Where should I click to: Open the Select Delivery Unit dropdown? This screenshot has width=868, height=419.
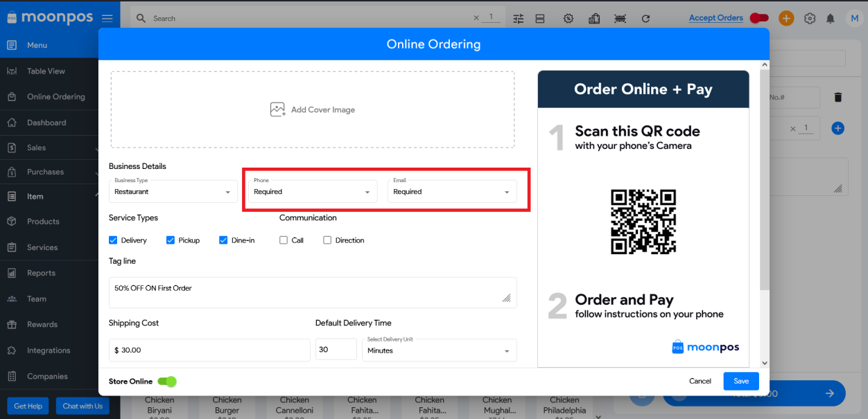(439, 350)
